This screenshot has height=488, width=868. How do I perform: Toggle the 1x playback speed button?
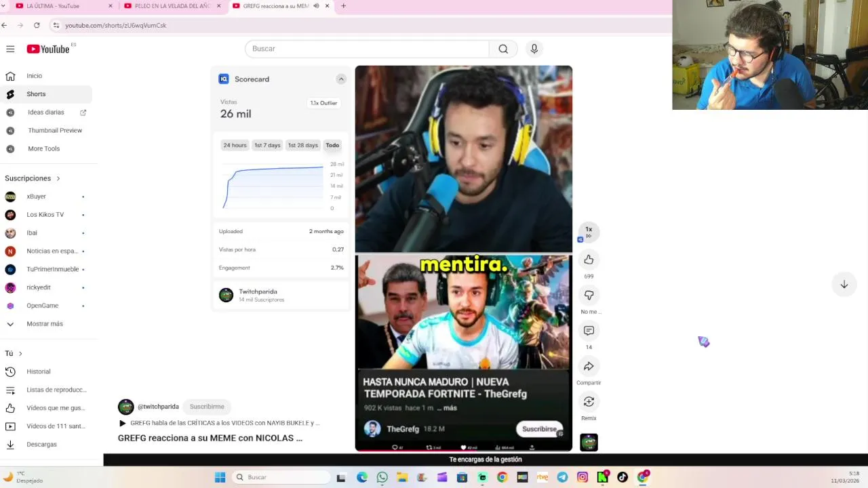pos(589,231)
